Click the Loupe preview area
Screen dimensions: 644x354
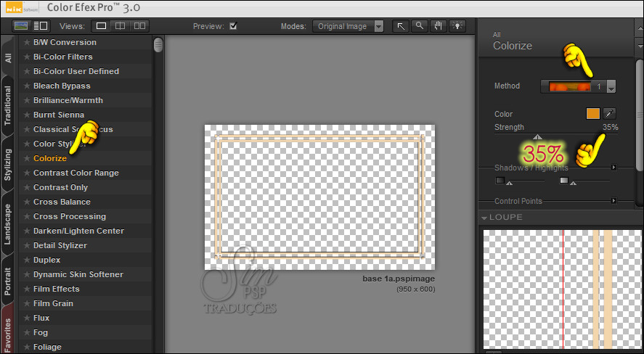562,289
